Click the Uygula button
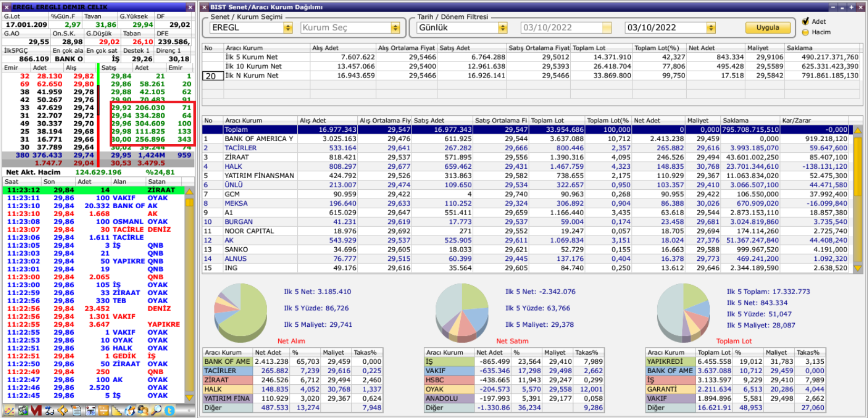Screen dimensions: 868x418 767,27
